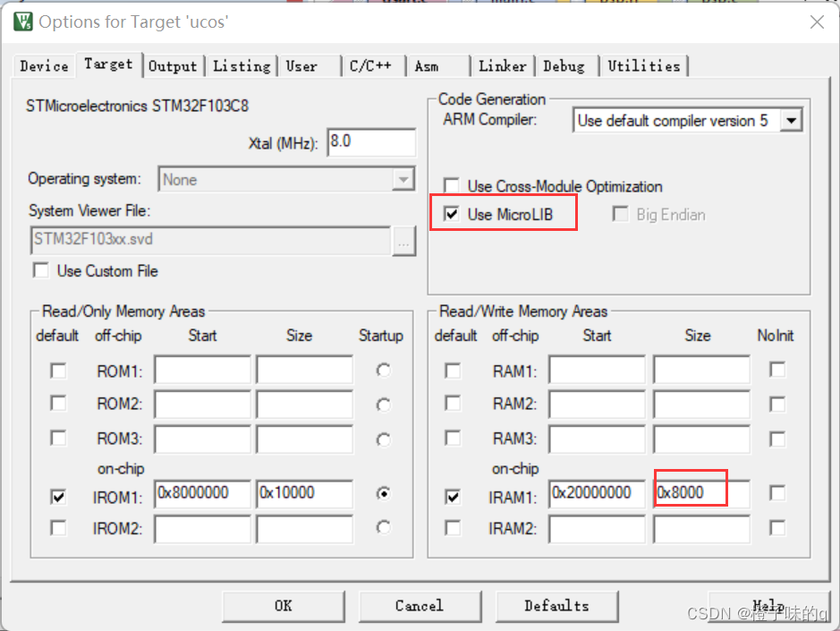Switch to the Asm tab
This screenshot has height=631, width=840.
[x=437, y=66]
